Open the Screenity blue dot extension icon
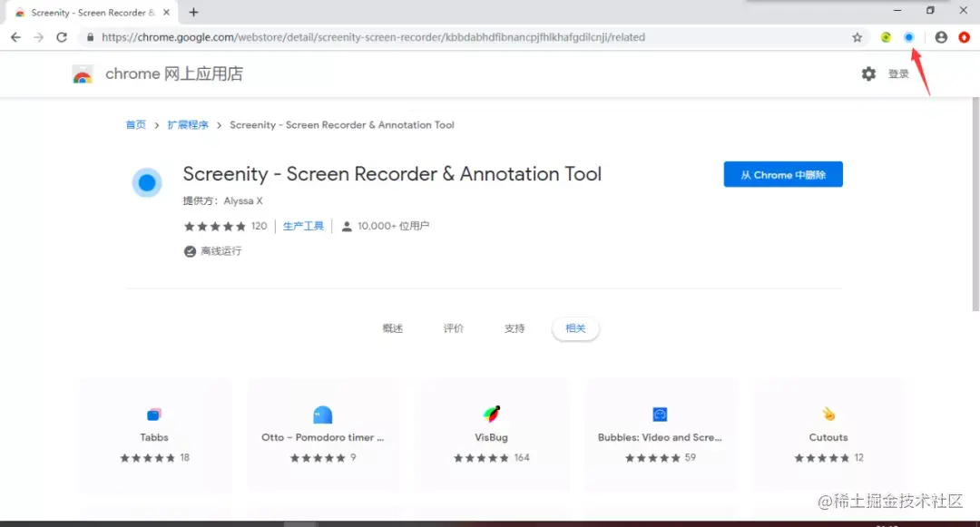980x527 pixels. click(x=908, y=37)
